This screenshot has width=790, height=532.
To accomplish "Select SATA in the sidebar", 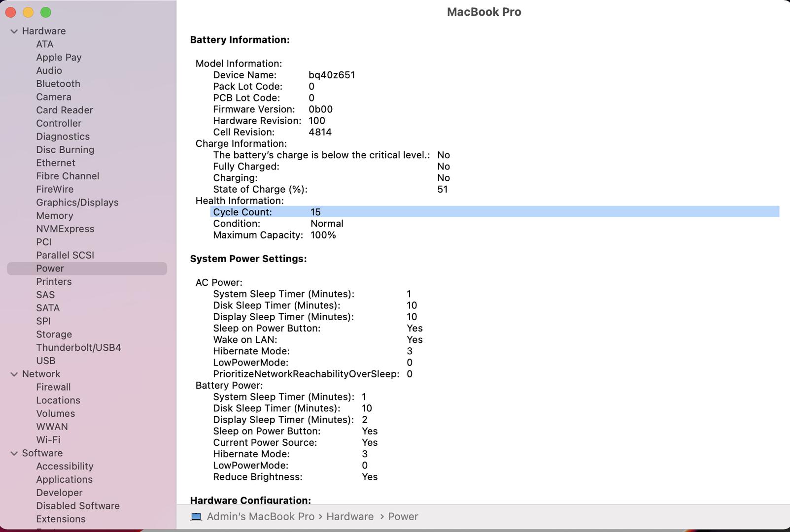I will click(x=48, y=308).
